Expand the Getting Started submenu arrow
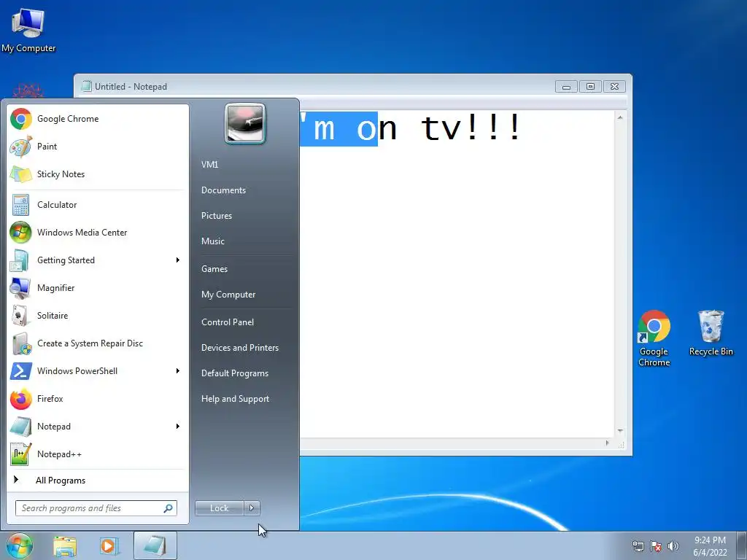747x560 pixels. (x=178, y=260)
